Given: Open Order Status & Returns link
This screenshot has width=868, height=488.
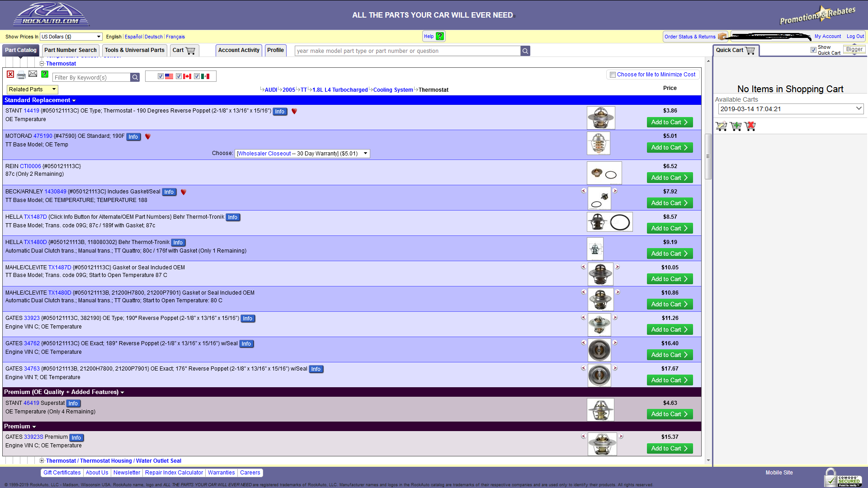Looking at the screenshot, I should (690, 37).
